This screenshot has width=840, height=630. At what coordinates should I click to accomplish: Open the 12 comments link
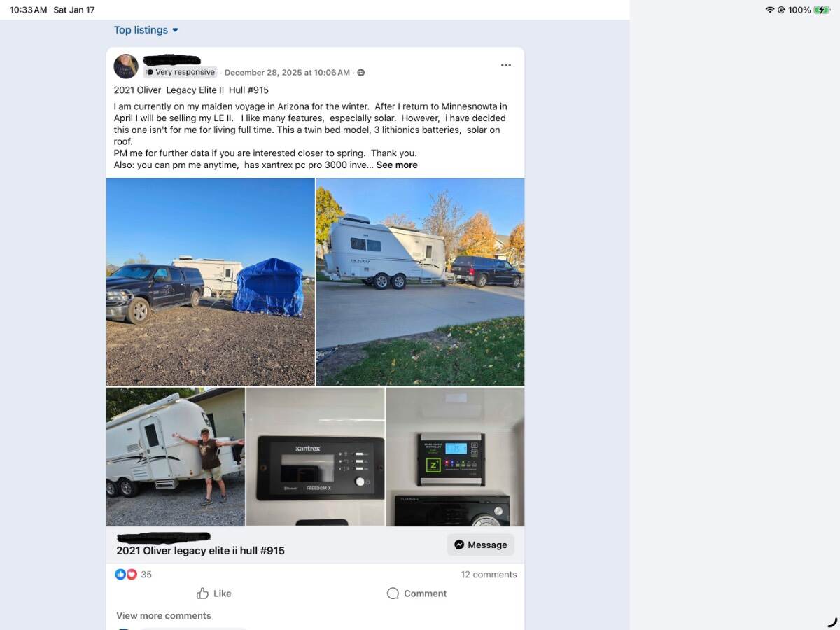[x=489, y=575]
